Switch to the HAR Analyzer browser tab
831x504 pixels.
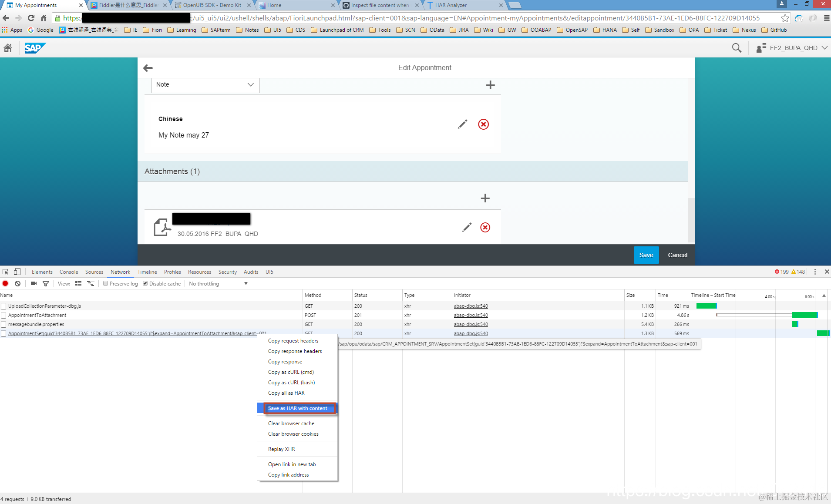[464, 5]
